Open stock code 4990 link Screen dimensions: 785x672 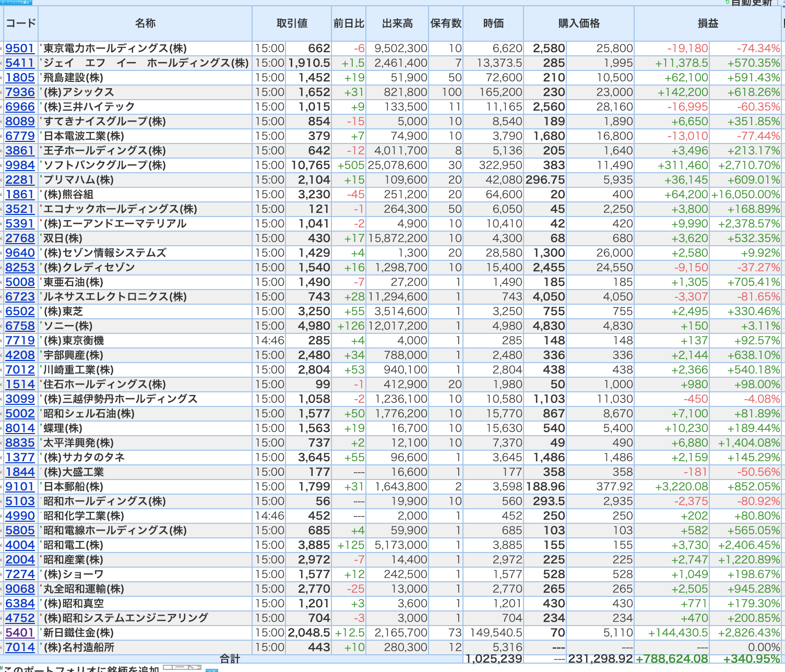(x=20, y=516)
